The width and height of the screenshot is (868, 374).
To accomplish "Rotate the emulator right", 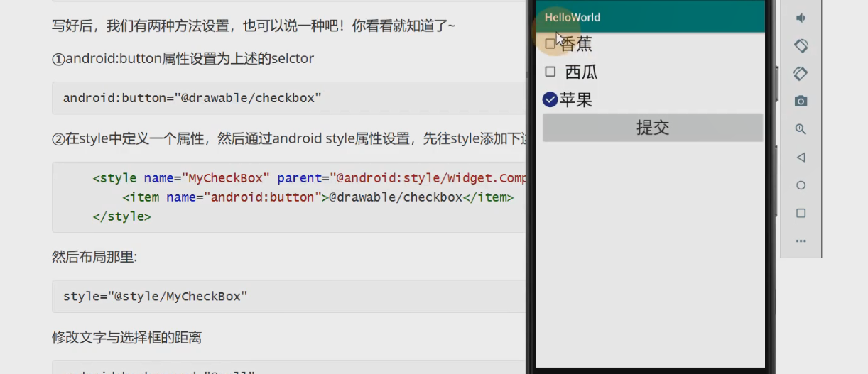I will click(801, 73).
